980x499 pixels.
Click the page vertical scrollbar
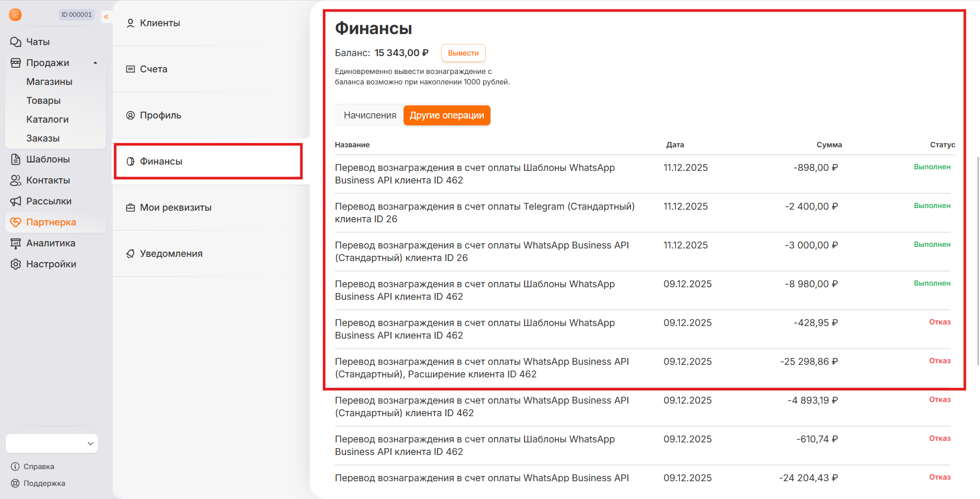978,261
